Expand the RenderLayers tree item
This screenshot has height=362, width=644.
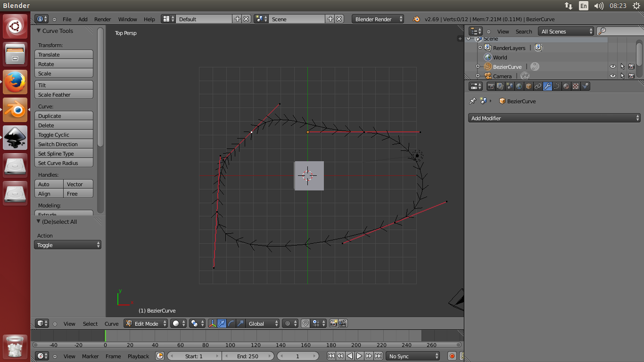tap(480, 48)
